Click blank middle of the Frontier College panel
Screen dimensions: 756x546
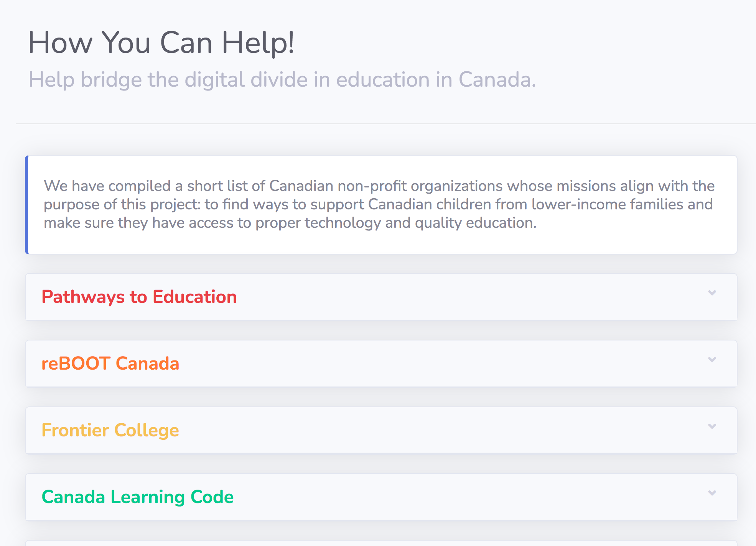click(441, 430)
